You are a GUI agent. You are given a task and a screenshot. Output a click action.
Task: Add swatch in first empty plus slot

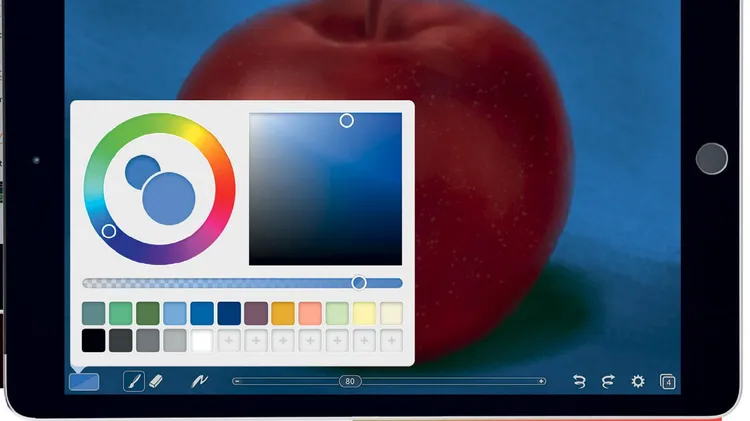pos(229,341)
